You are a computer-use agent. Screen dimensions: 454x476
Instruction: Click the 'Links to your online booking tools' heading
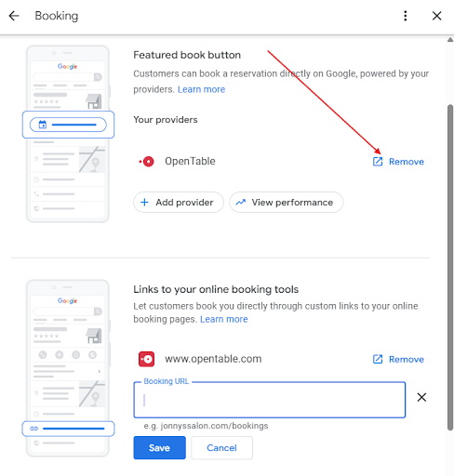(216, 289)
